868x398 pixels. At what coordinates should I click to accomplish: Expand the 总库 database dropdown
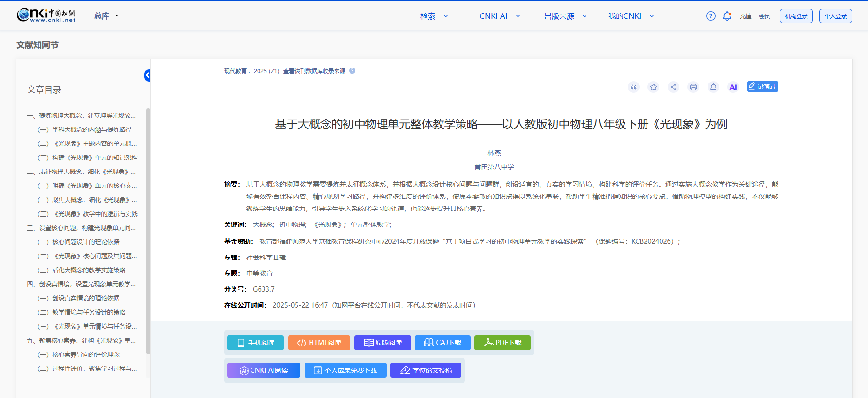click(x=107, y=16)
